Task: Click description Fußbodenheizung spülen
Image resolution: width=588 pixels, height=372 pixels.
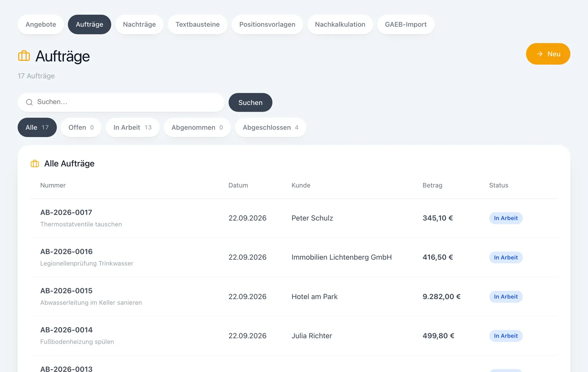Action: (x=77, y=342)
